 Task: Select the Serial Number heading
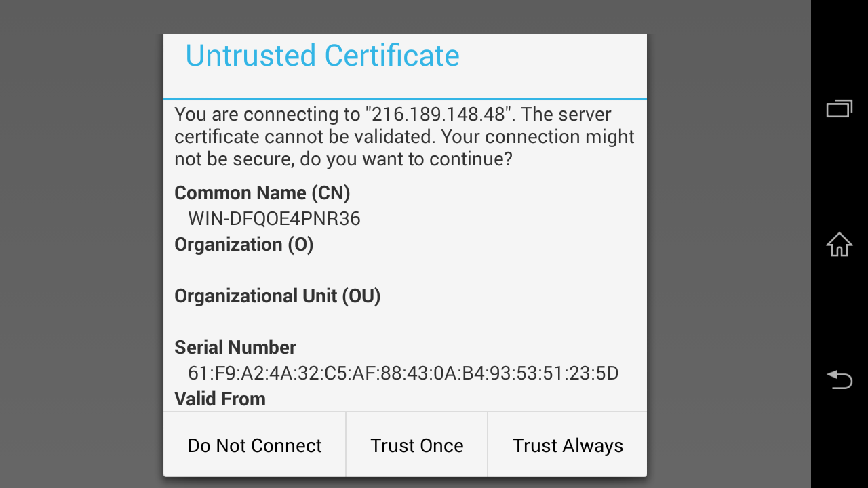[235, 348]
